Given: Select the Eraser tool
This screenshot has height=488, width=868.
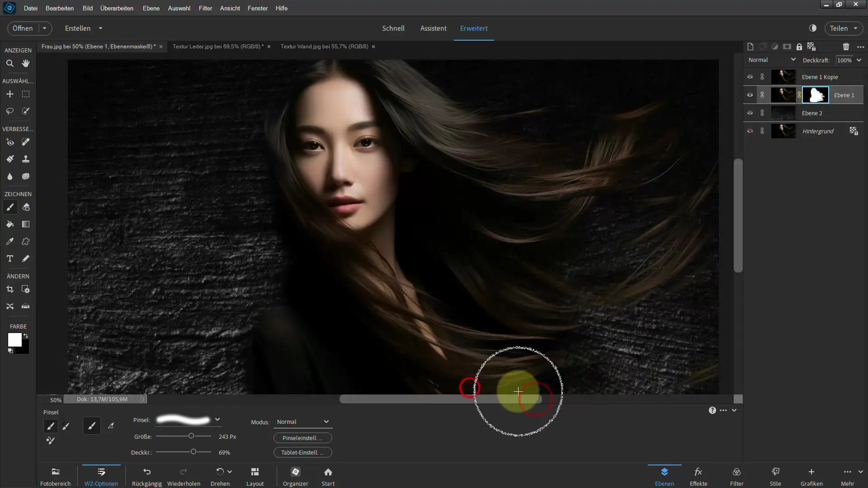Looking at the screenshot, I should (26, 207).
